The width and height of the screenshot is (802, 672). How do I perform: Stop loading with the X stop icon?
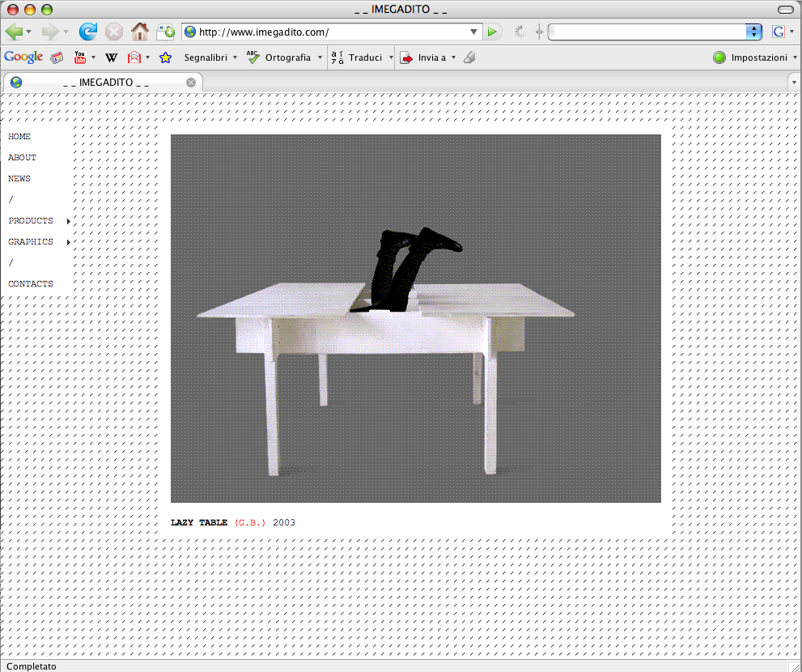pos(114,32)
